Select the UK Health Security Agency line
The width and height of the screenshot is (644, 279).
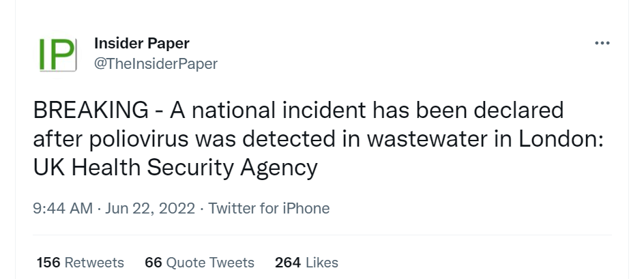tap(175, 168)
